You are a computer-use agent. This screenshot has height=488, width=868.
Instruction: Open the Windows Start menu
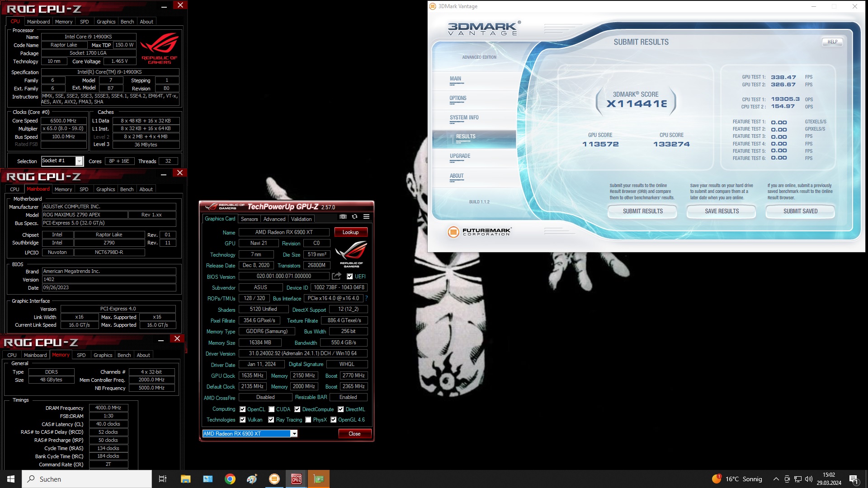pos(11,479)
